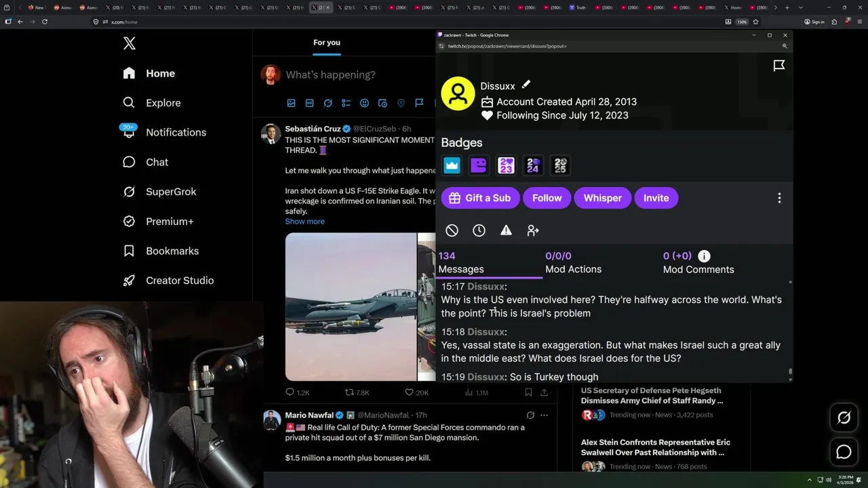Viewport: 868px width, 488px height.
Task: Open Premium+ in the X sidebar
Action: click(x=158, y=221)
